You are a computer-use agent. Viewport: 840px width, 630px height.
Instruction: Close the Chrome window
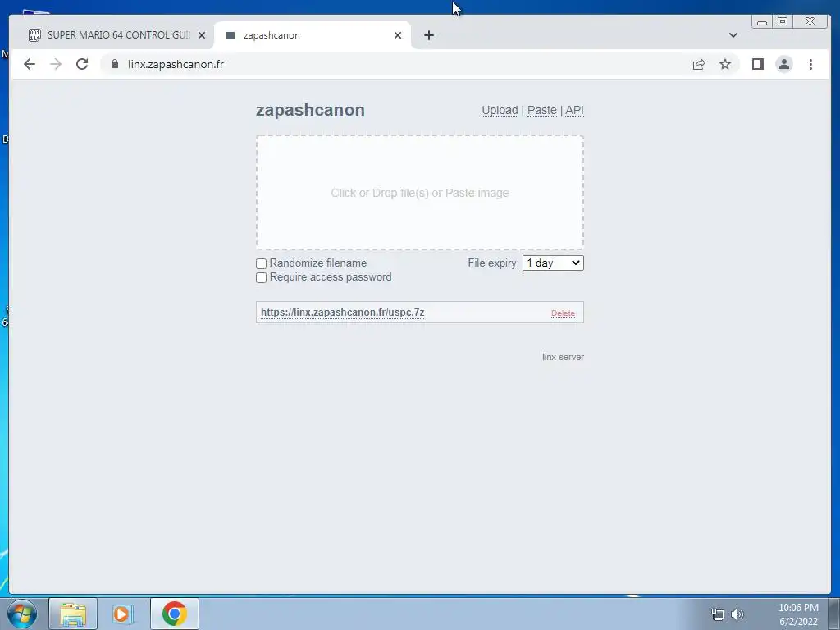click(x=810, y=21)
